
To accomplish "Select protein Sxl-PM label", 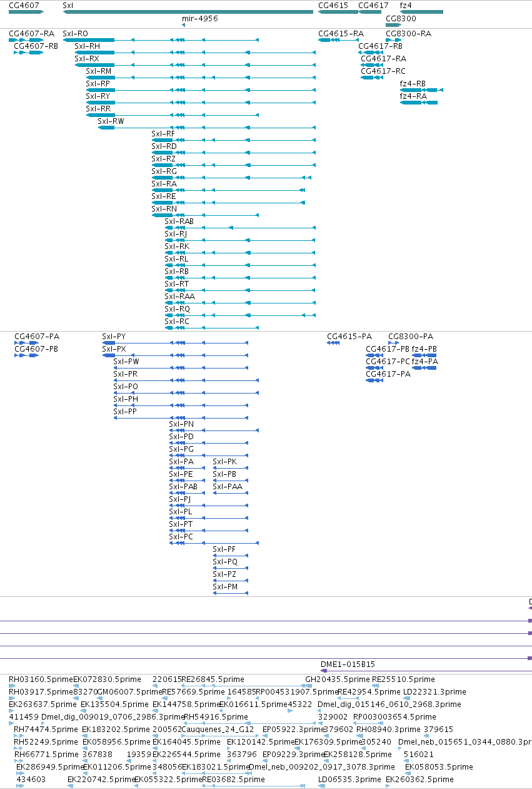I will [225, 587].
